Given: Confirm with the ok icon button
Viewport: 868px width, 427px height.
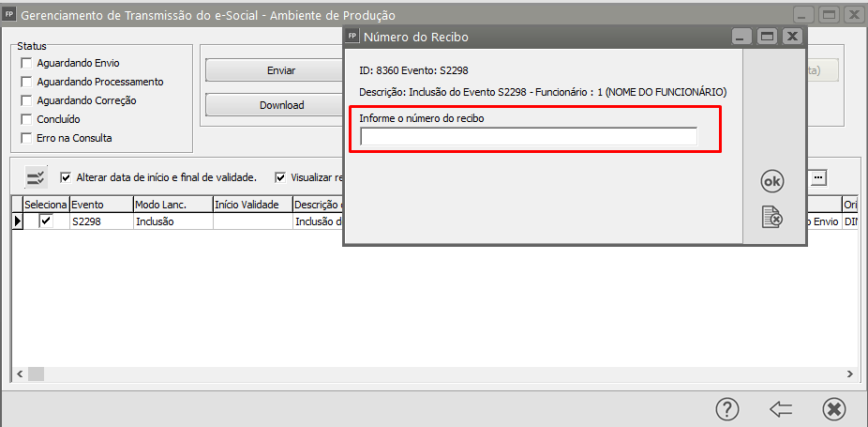Looking at the screenshot, I should (772, 181).
